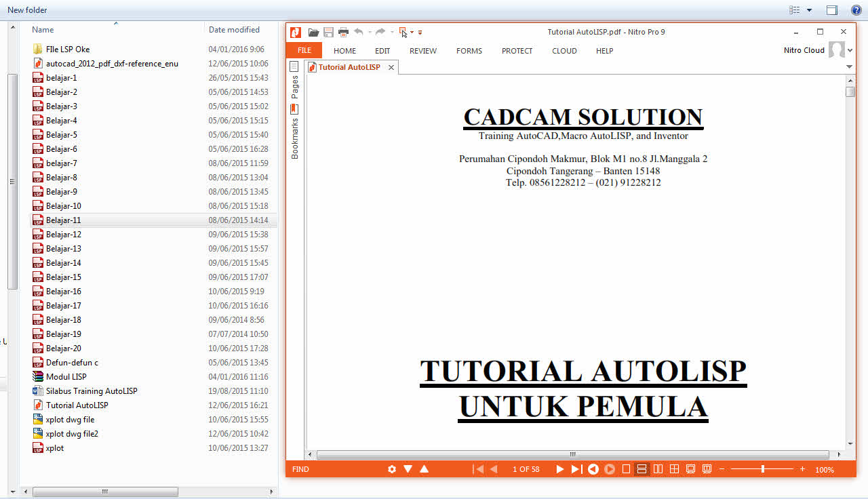Viewport: 868px width, 499px height.
Task: Click the Save icon in Nitro toolbar
Action: point(328,32)
